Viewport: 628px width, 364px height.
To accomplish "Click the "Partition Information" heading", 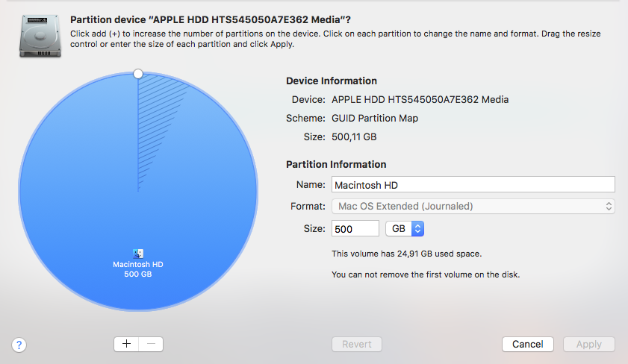I will point(336,164).
